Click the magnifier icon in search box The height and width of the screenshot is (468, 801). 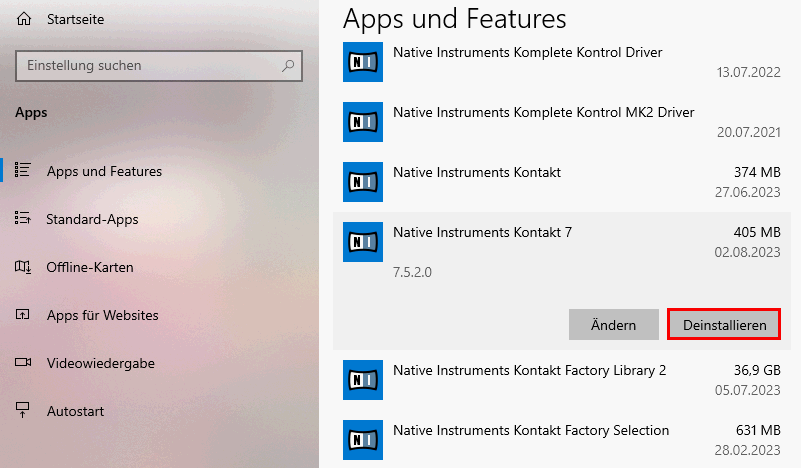click(288, 65)
